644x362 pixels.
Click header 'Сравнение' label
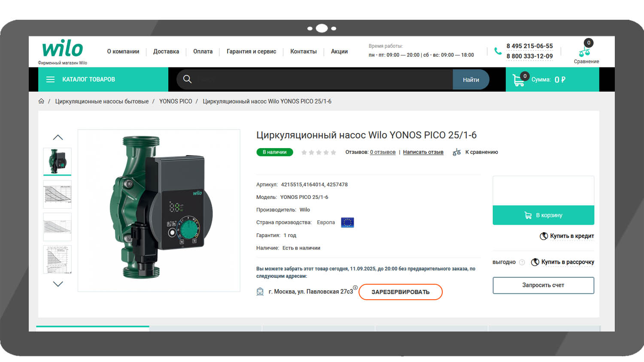coord(586,61)
